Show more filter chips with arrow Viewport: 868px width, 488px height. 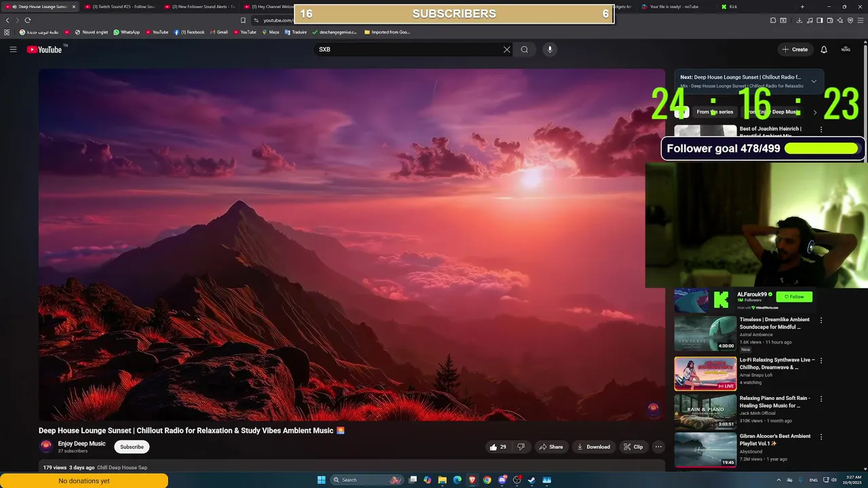[x=815, y=113]
